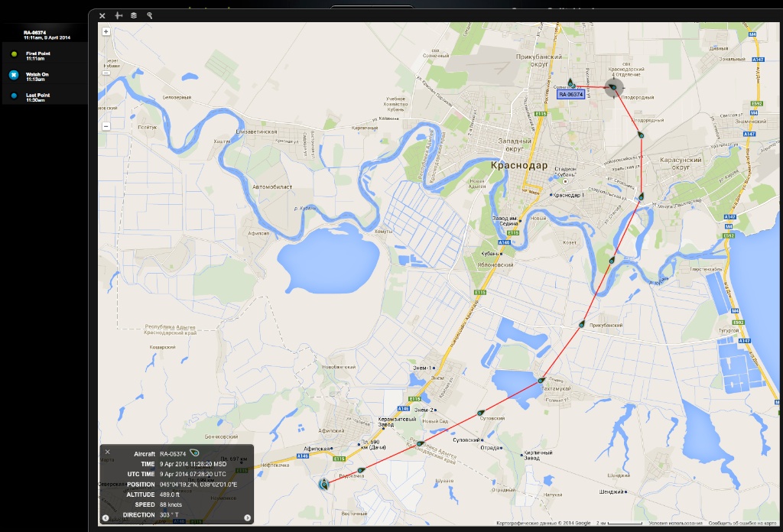Open the Условия использования link

pyautogui.click(x=674, y=523)
